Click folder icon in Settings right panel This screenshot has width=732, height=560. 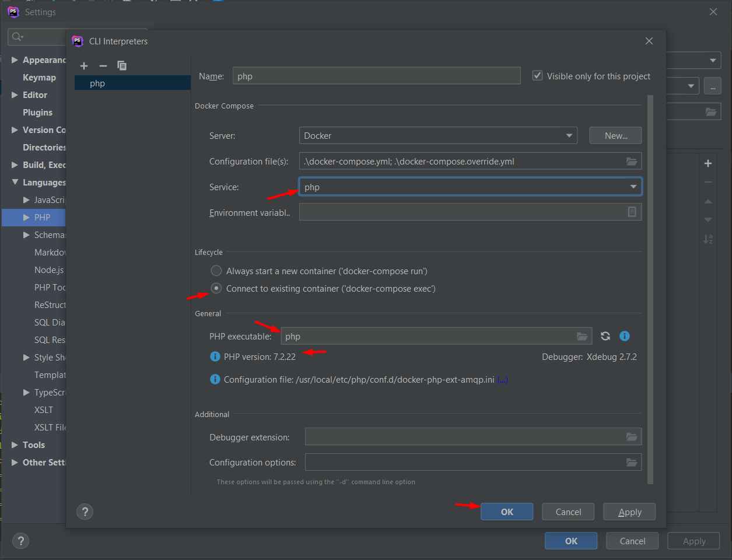(711, 111)
